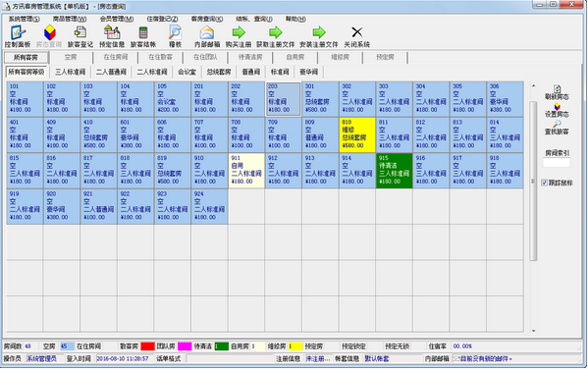The image size is (588, 369).
Task: Click the 刷新房态 refresh icon on right
Action: pyautogui.click(x=557, y=89)
